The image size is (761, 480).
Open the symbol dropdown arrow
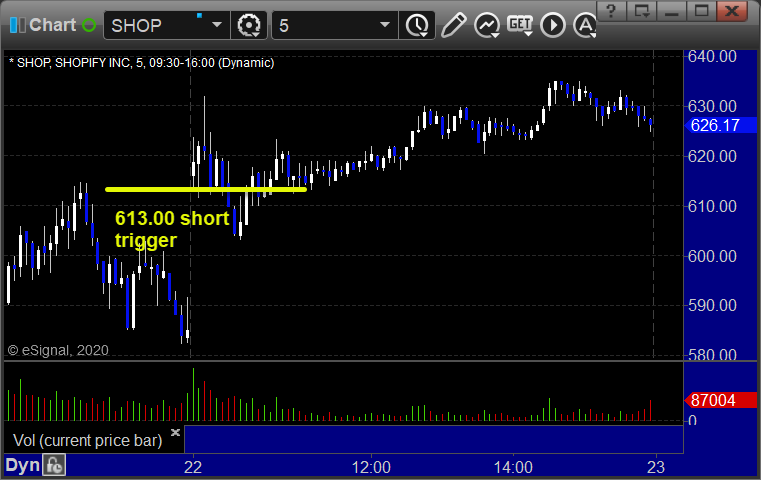217,25
